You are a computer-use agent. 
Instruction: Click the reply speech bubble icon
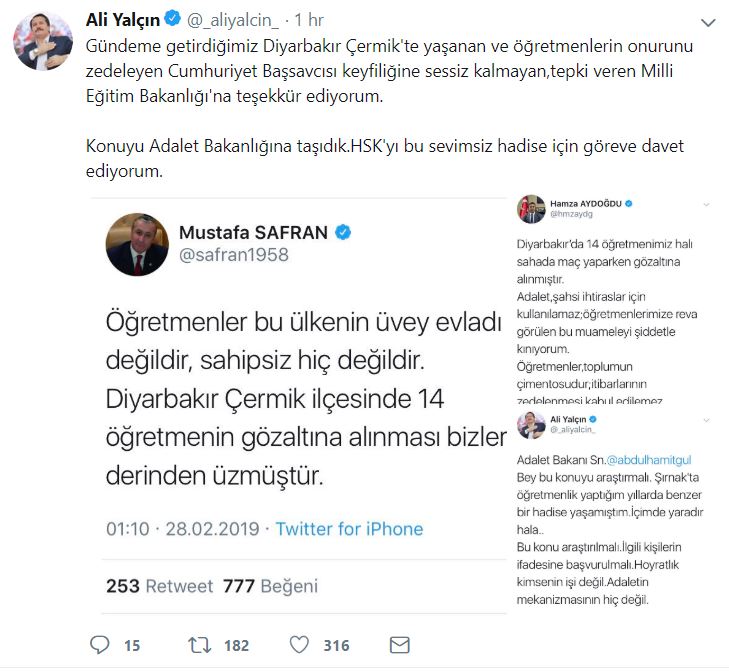(x=99, y=645)
